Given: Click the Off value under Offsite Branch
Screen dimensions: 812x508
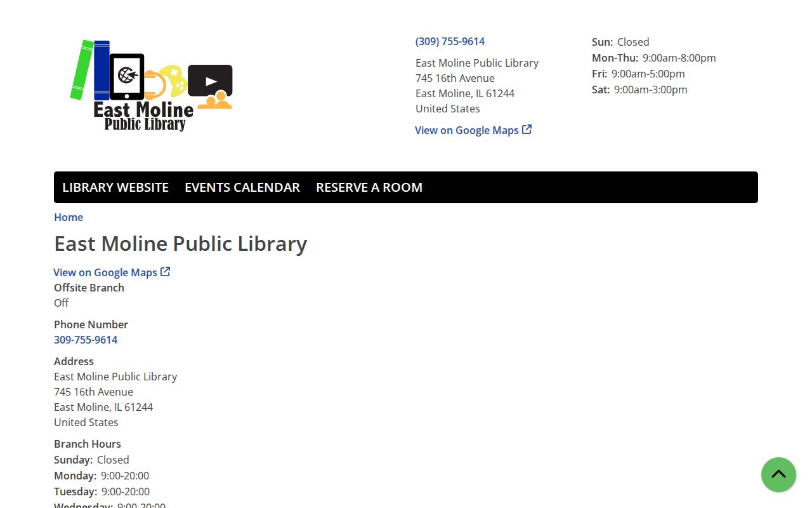Looking at the screenshot, I should point(61,303).
